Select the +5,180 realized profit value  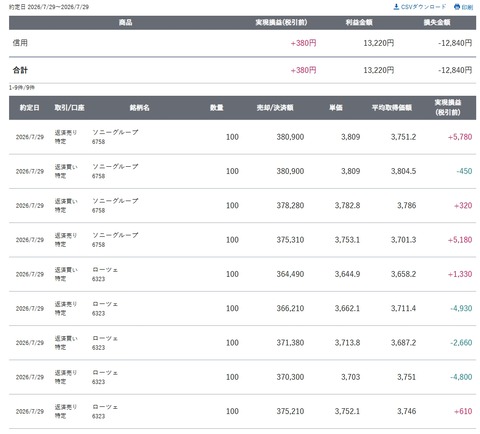click(x=460, y=240)
